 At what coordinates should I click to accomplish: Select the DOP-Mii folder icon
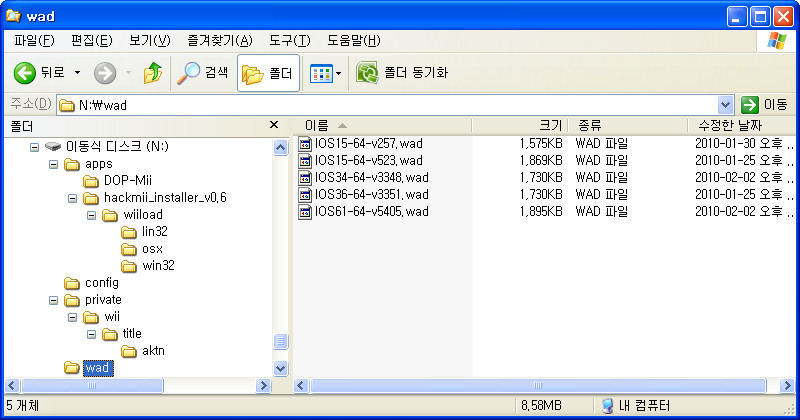pos(91,181)
